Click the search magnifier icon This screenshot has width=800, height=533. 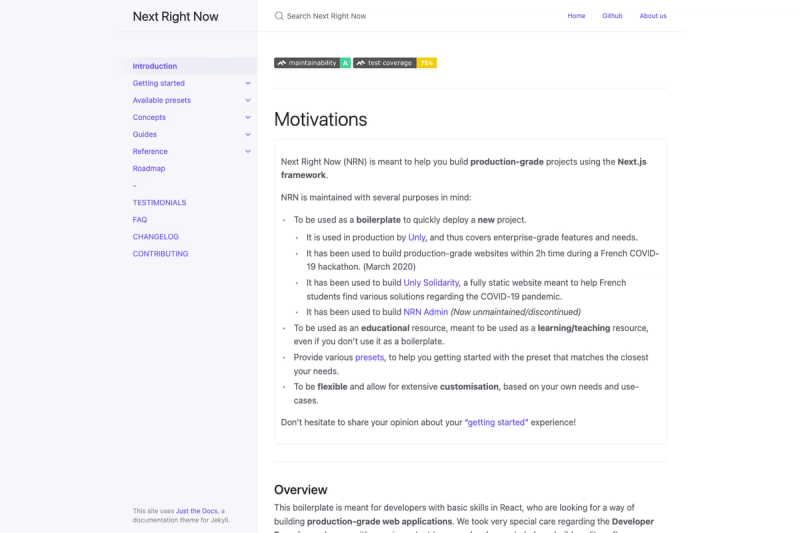pos(279,16)
